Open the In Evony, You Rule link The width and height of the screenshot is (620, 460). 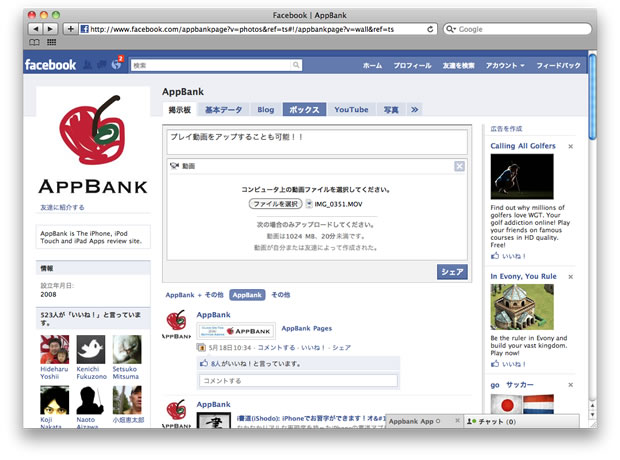tap(523, 276)
